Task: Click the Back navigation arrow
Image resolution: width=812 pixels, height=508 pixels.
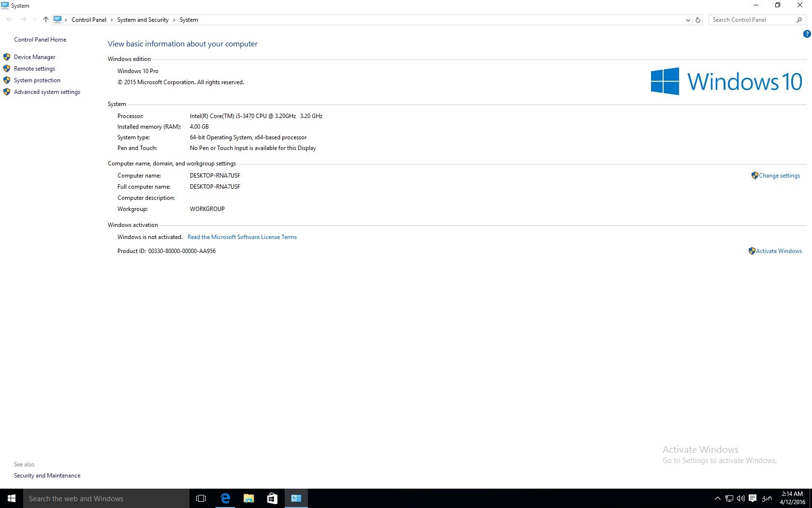Action: point(9,20)
